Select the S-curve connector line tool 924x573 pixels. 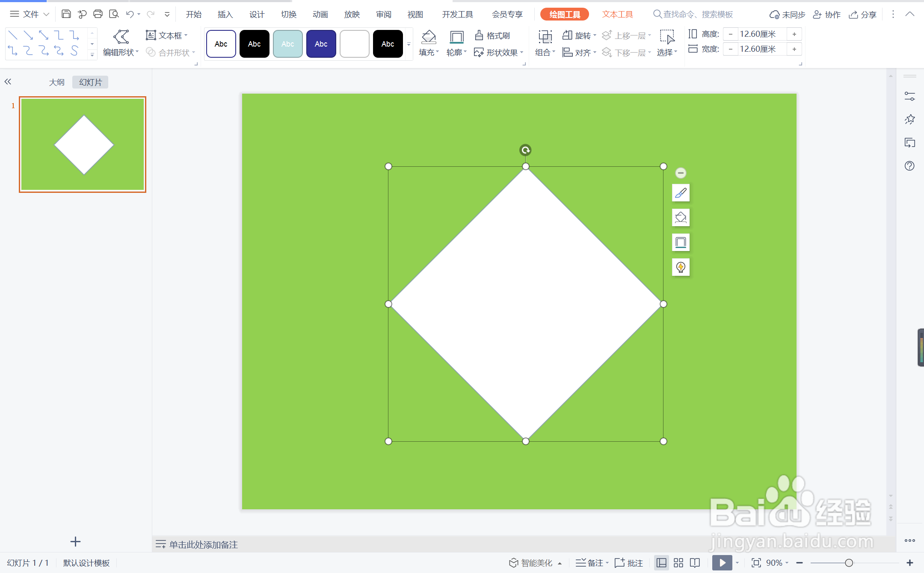[x=74, y=51]
